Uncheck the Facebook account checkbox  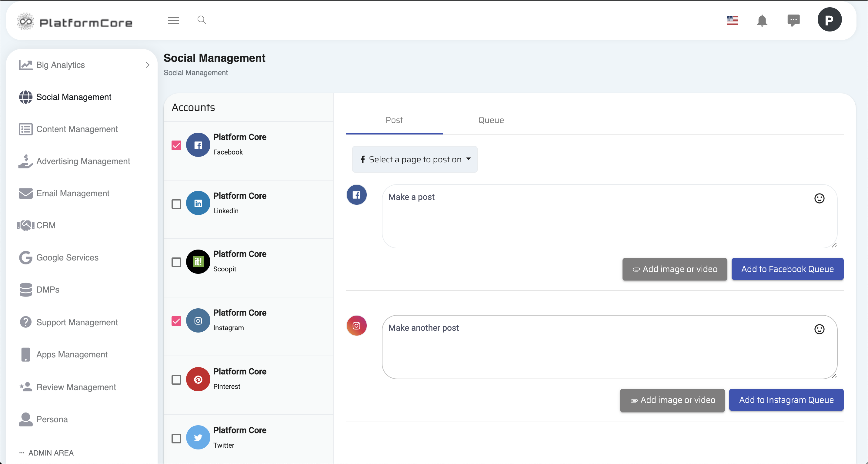tap(176, 145)
